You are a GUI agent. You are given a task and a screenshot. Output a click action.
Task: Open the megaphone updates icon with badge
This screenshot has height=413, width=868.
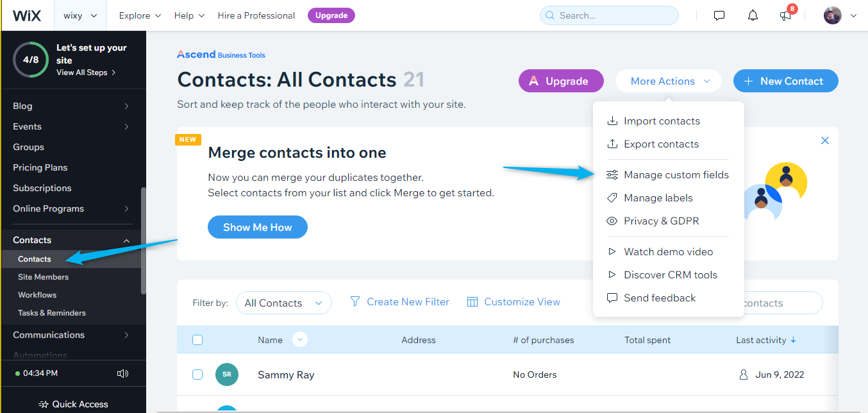787,15
